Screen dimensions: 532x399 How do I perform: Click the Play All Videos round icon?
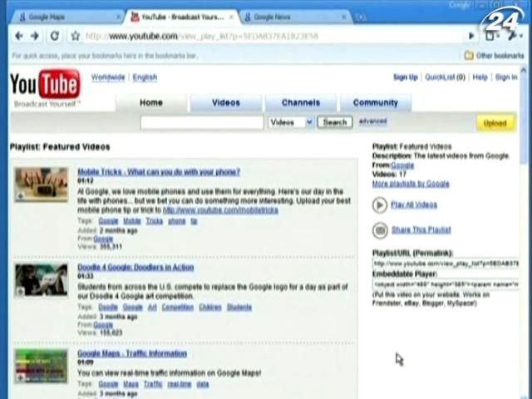click(x=380, y=205)
